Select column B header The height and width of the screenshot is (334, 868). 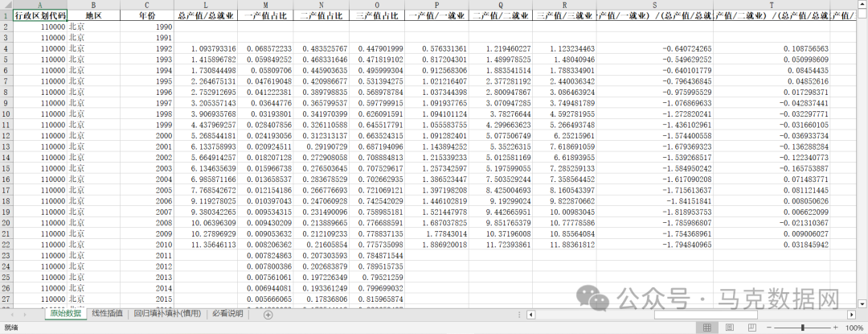tap(93, 5)
